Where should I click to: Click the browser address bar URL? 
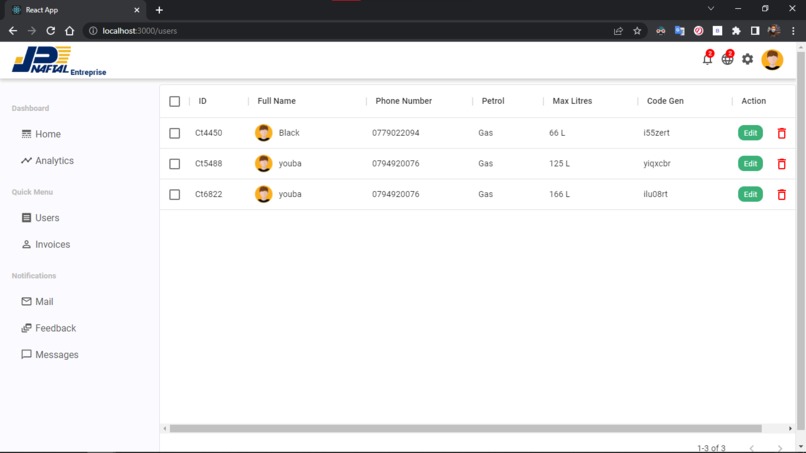point(139,31)
